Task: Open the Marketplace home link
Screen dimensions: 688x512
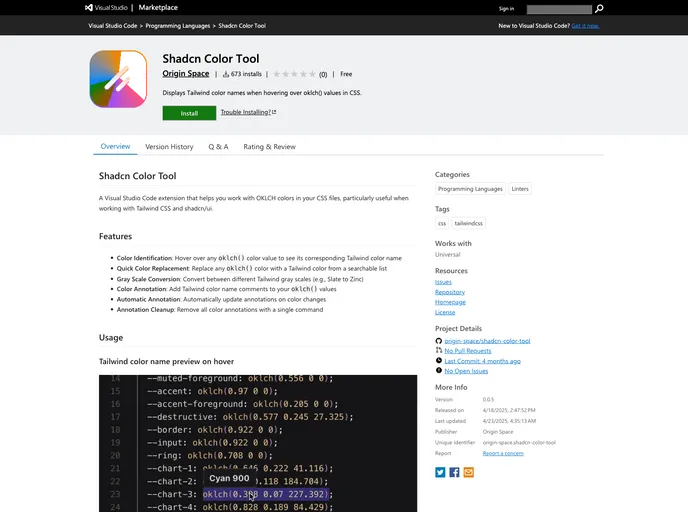Action: [x=158, y=7]
